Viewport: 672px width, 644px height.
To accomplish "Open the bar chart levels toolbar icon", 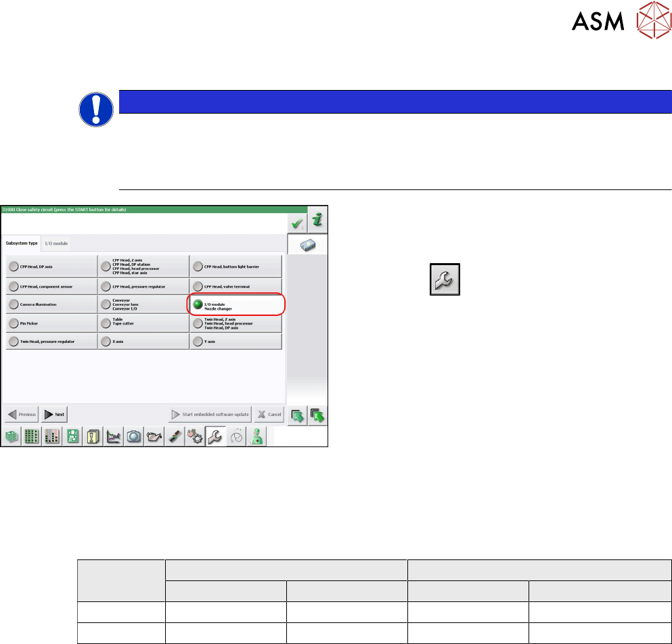I will (x=52, y=436).
